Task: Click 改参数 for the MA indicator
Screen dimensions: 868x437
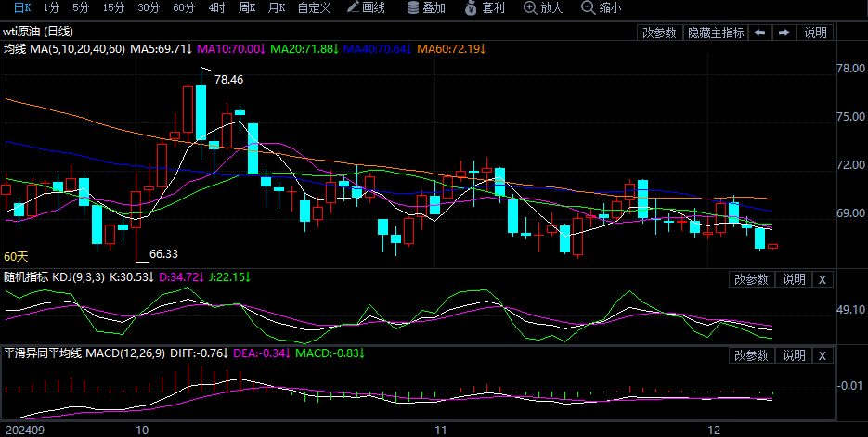Action: [659, 32]
